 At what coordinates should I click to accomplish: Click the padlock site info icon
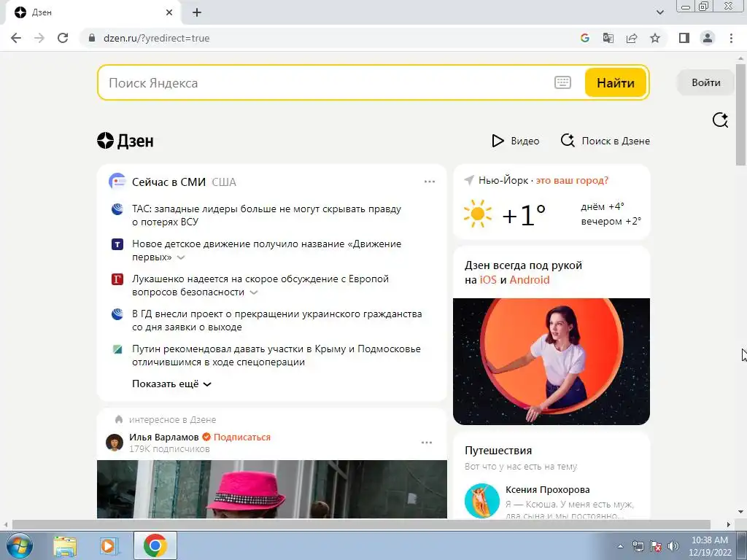click(x=92, y=38)
